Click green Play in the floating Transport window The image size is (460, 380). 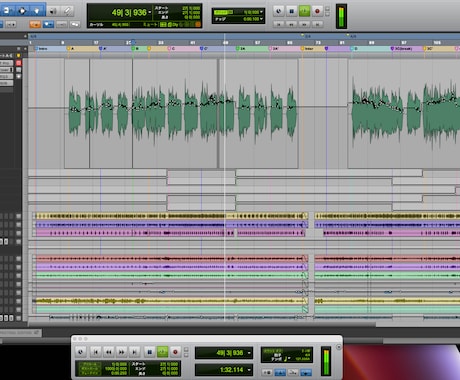tap(162, 352)
